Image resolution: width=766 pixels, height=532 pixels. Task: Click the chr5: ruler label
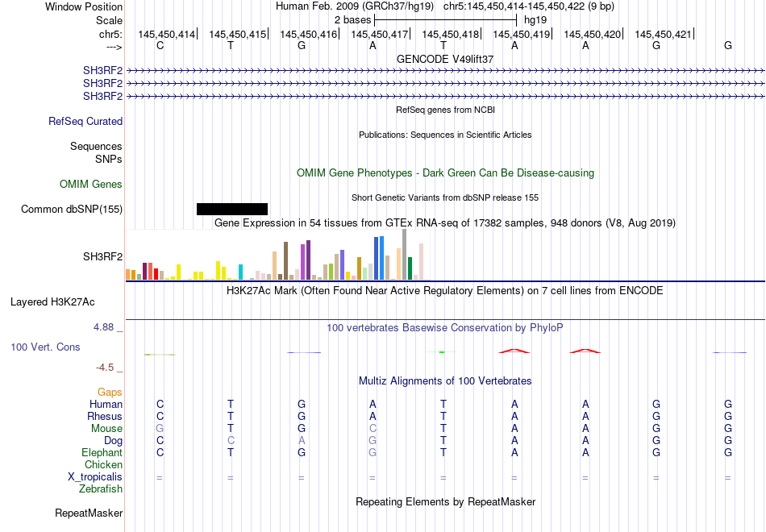pyautogui.click(x=111, y=34)
